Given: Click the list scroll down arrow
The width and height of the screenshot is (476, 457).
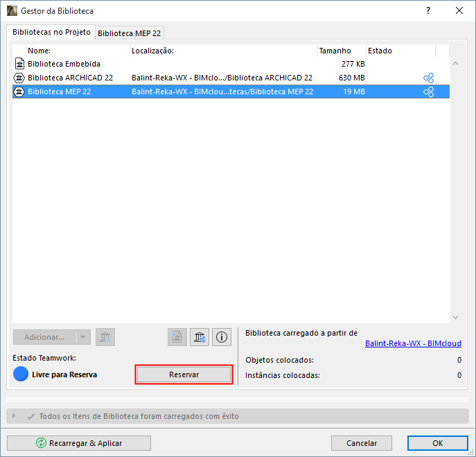Looking at the screenshot, I should (x=455, y=318).
